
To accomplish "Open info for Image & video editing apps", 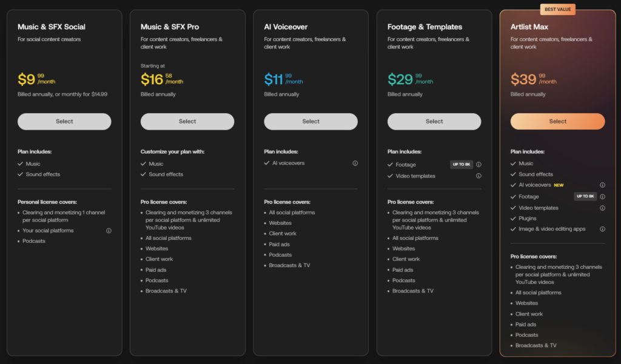I will 602,229.
